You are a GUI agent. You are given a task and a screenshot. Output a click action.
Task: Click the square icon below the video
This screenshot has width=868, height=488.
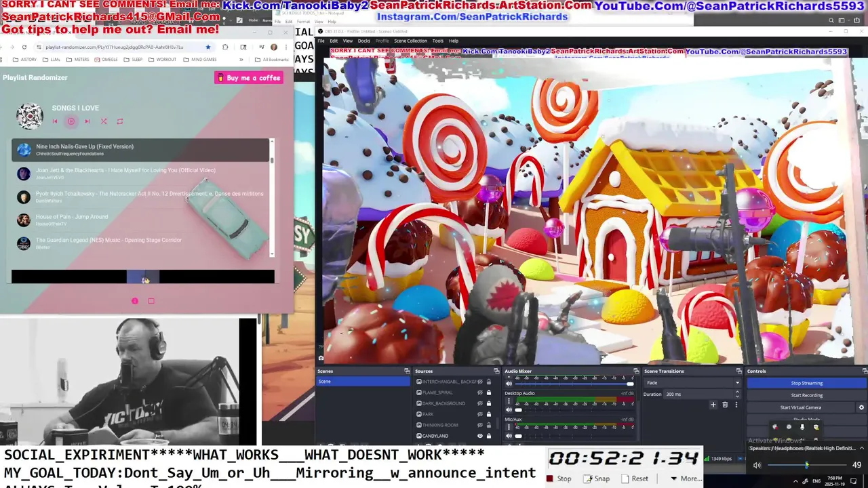pyautogui.click(x=151, y=301)
